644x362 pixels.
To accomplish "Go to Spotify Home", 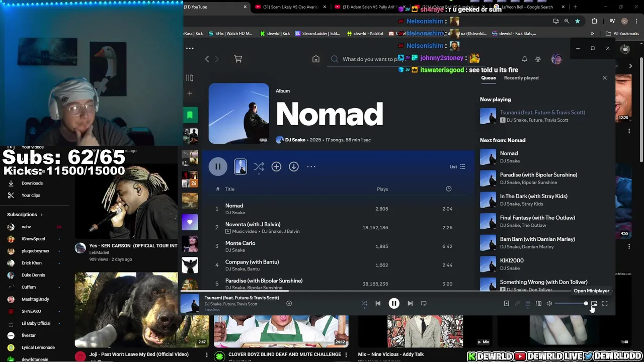I will pyautogui.click(x=316, y=59).
